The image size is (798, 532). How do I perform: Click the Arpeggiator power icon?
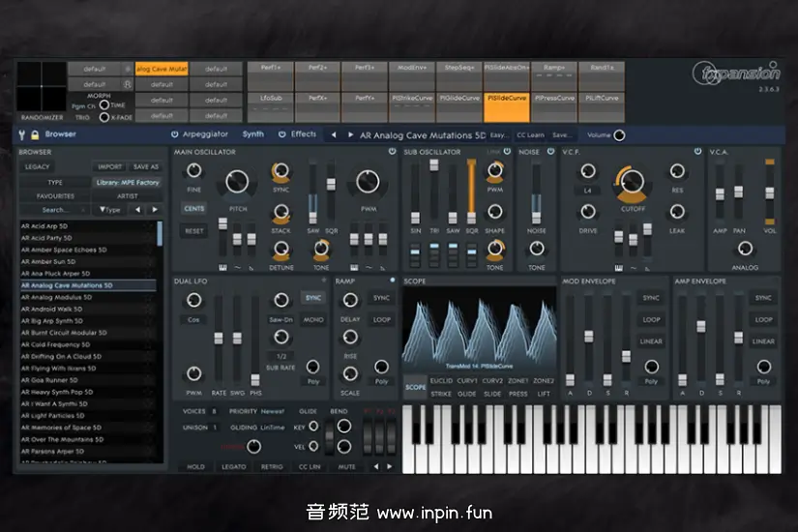coord(174,134)
